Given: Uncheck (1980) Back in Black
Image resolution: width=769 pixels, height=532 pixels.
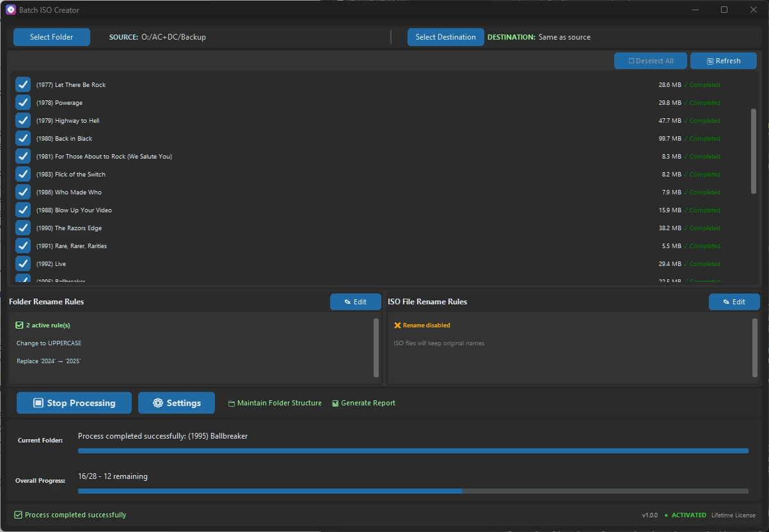Looking at the screenshot, I should click(x=22, y=138).
